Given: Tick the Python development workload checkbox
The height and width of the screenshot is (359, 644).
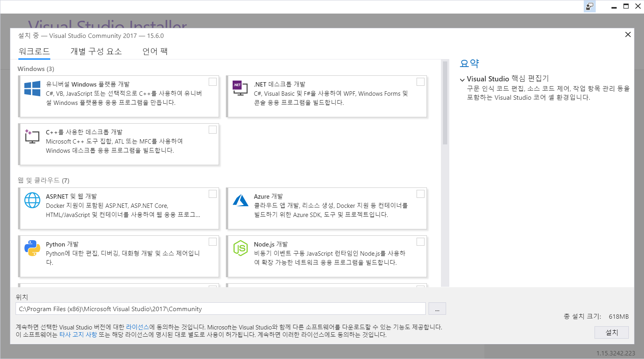Looking at the screenshot, I should 213,242.
